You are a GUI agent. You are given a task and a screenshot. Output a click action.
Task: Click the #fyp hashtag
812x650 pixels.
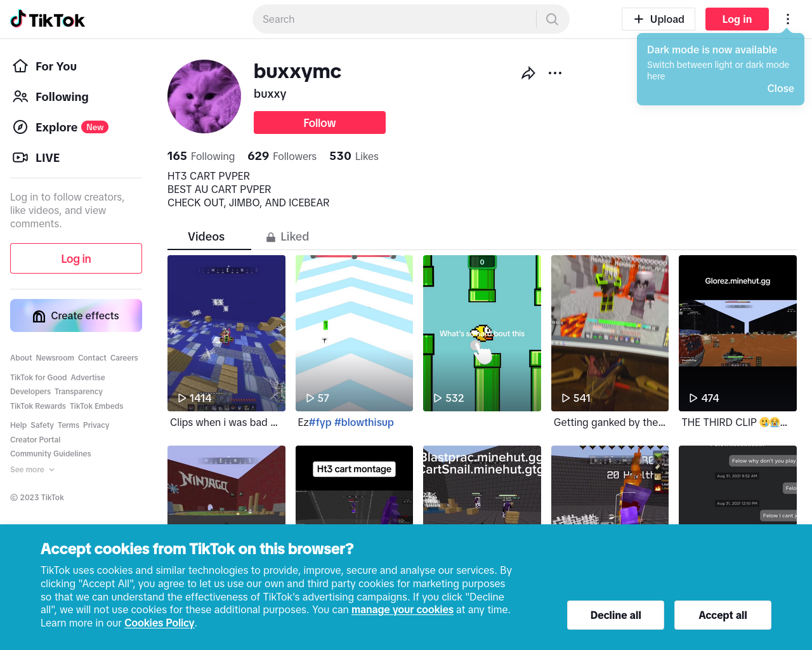coord(320,423)
